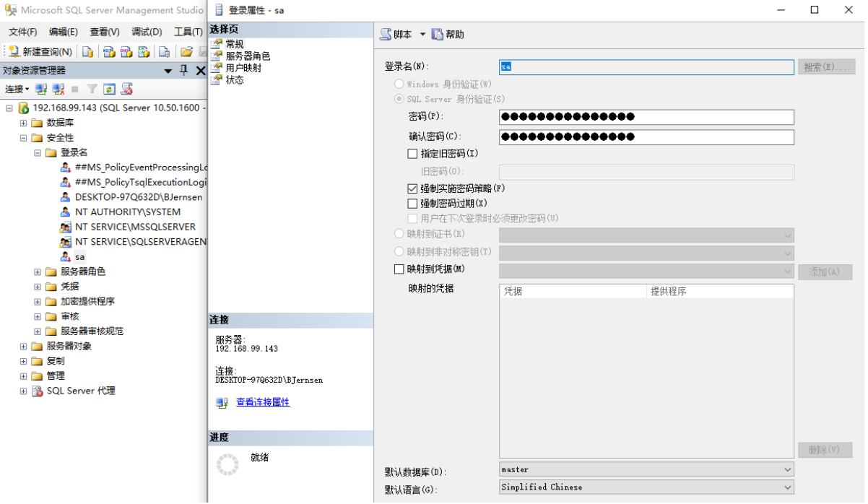This screenshot has width=868, height=504.
Task: Select the Windows 身份验证 radio button
Action: coord(399,84)
